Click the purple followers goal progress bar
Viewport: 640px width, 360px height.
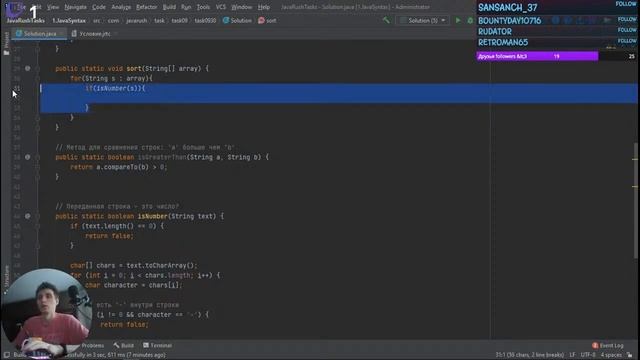[537, 56]
